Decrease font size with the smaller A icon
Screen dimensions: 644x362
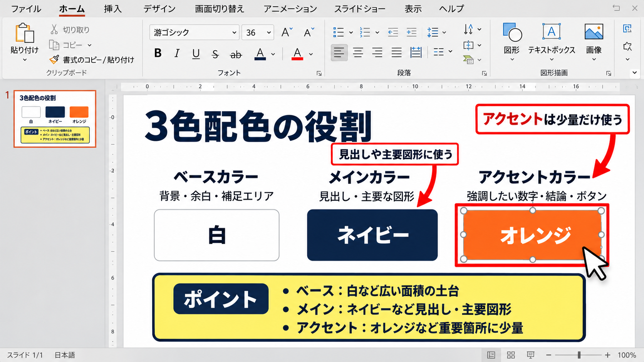[x=309, y=32]
